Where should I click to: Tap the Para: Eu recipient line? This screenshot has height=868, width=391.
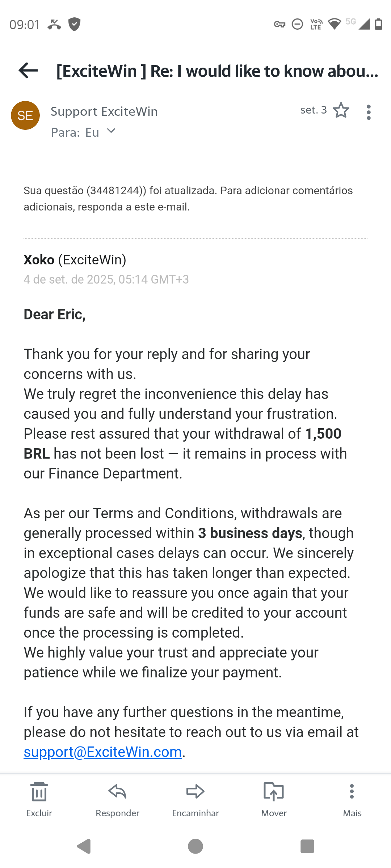click(x=75, y=132)
